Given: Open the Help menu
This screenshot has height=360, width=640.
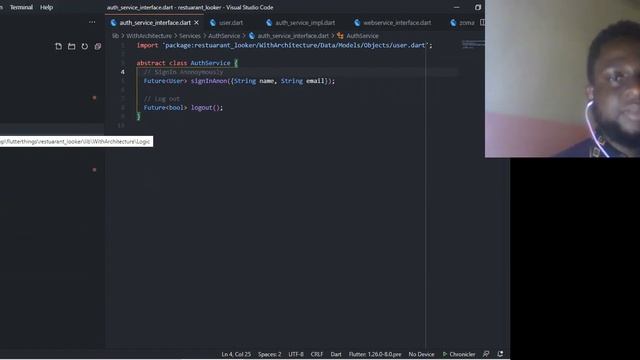Looking at the screenshot, I should point(47,7).
